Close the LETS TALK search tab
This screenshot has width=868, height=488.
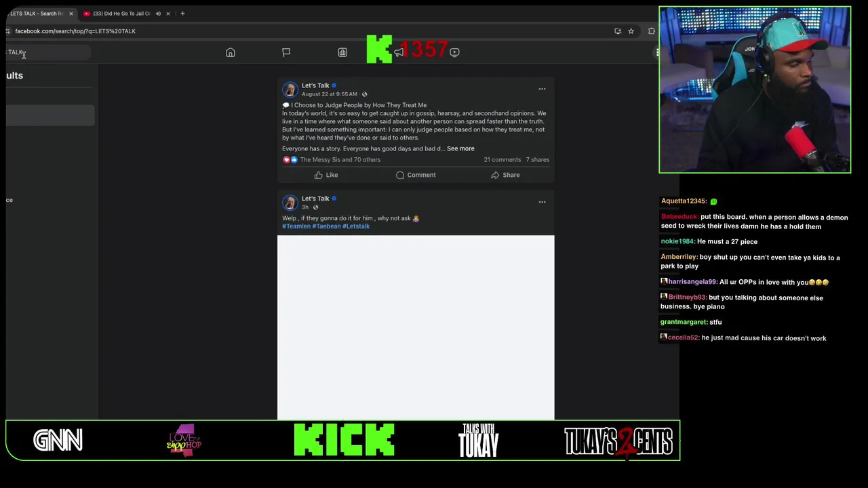(x=71, y=14)
